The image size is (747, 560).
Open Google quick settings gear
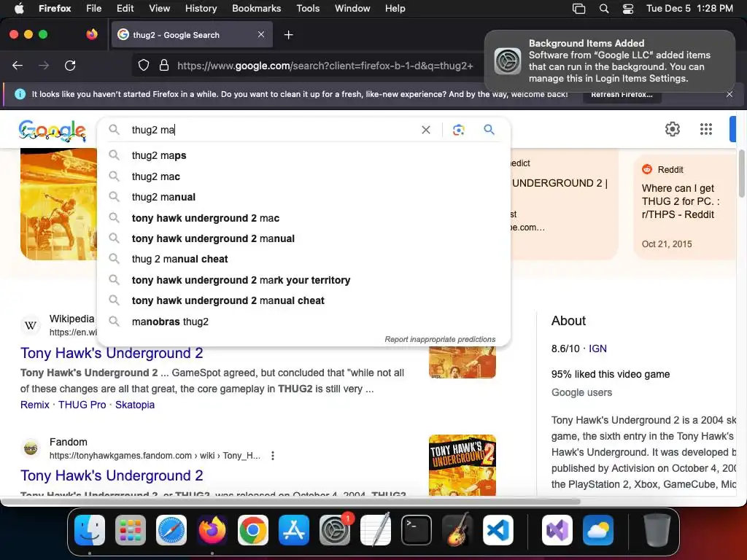[672, 129]
